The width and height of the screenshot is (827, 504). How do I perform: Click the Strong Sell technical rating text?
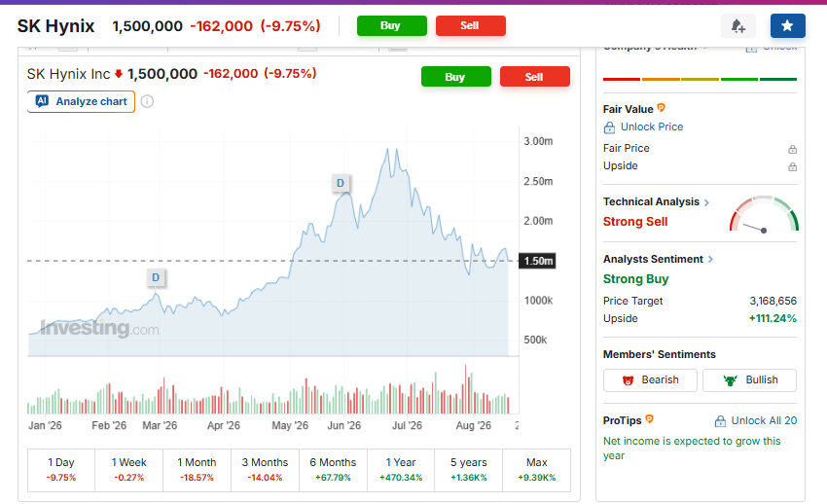pyautogui.click(x=635, y=222)
